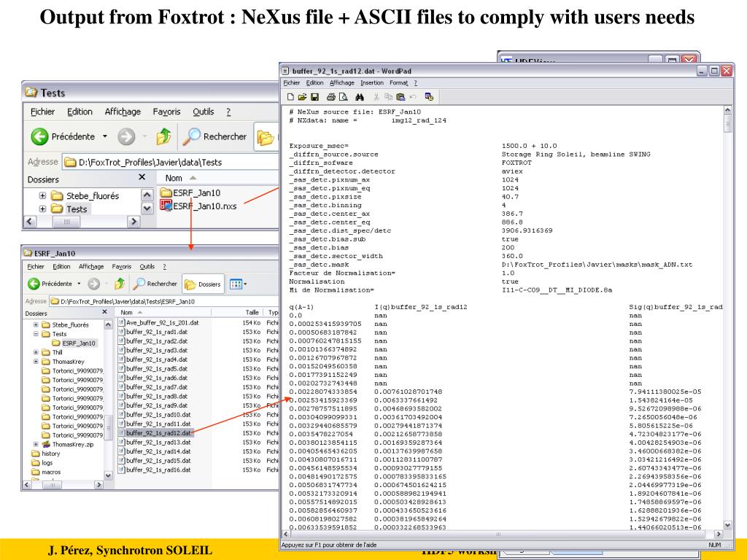
Task: Click the Copy icon in WordPad toolbar
Action: (388, 97)
